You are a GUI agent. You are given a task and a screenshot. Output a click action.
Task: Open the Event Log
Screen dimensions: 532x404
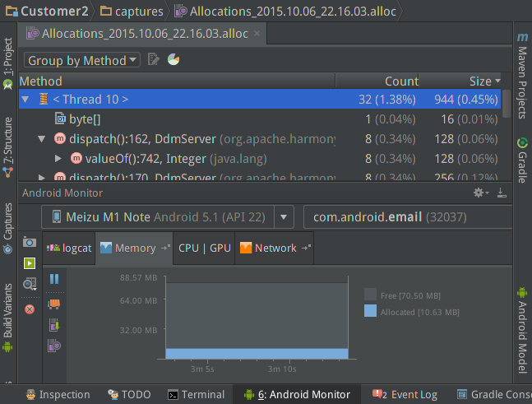point(405,394)
